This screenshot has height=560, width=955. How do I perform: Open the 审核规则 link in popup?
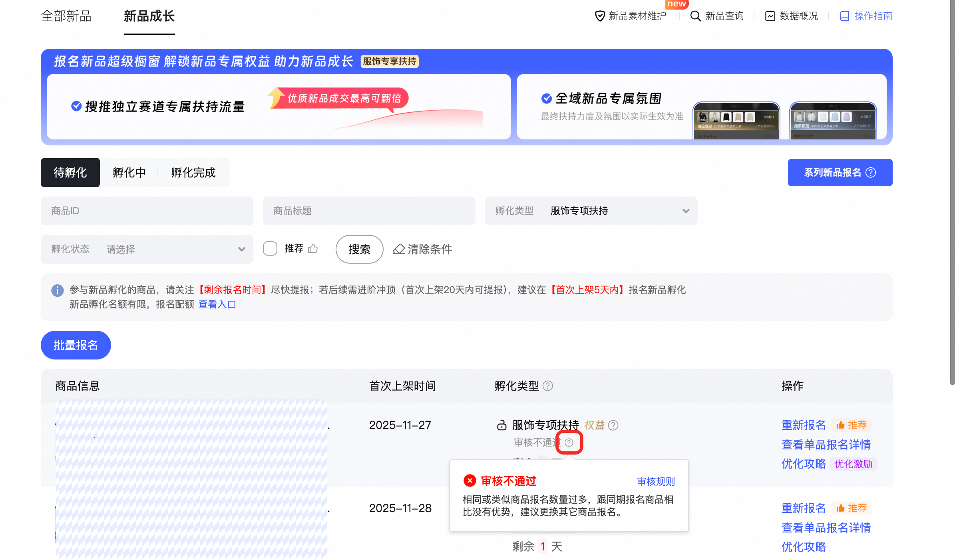[x=656, y=481]
